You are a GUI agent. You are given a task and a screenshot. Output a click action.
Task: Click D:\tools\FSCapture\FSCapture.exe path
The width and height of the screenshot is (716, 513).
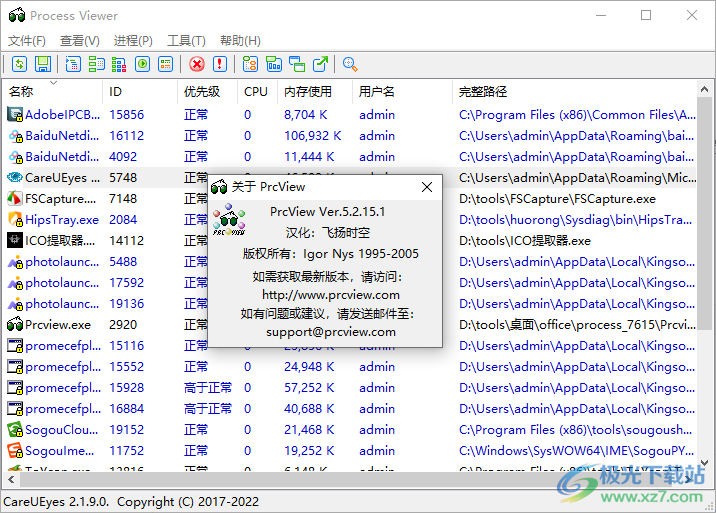(557, 199)
